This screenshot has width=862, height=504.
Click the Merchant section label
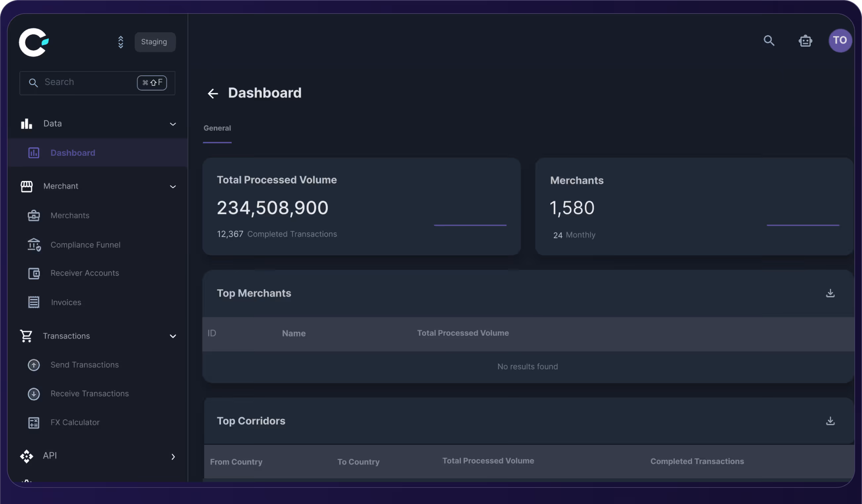click(61, 186)
